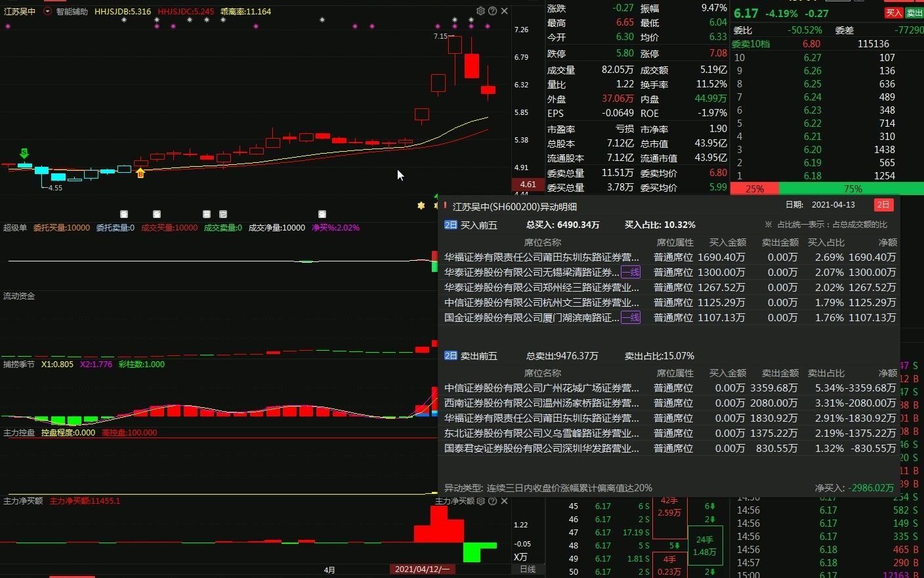Click 主力净买额 indicator title at panel left
924x578 pixels.
23,501
